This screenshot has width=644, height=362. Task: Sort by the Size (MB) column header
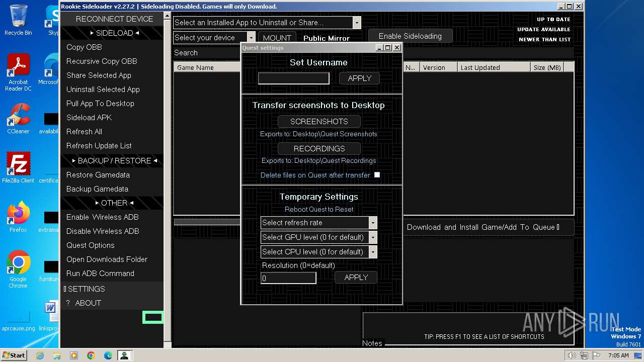(547, 67)
